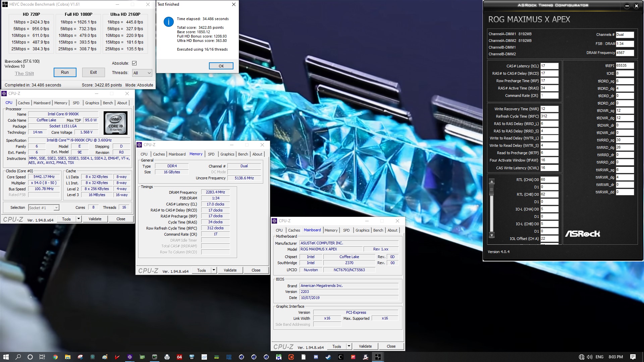Click CPU-Z Memory window title icon

click(139, 145)
